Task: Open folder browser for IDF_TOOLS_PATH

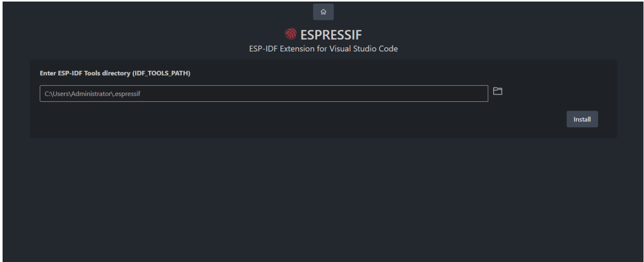Action: coord(498,91)
